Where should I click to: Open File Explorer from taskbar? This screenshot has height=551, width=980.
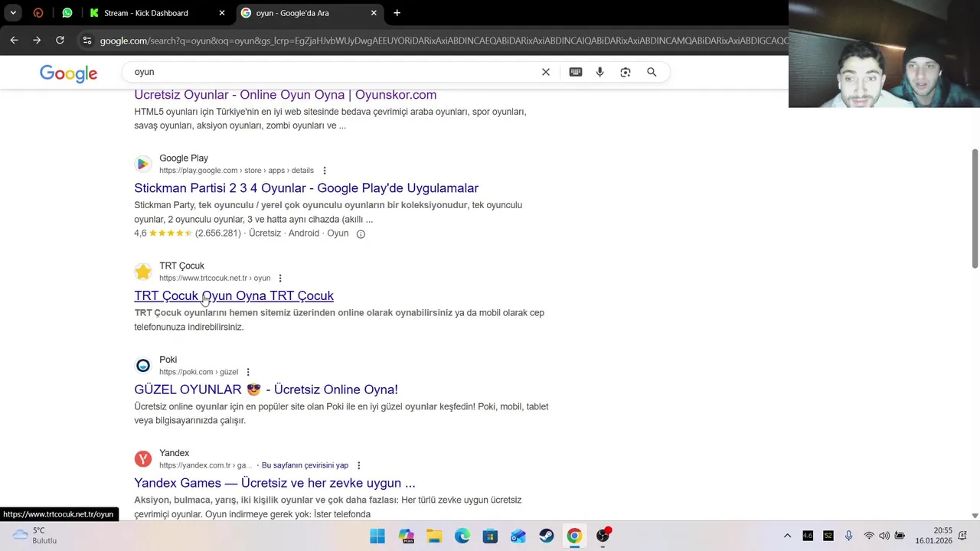click(x=434, y=536)
